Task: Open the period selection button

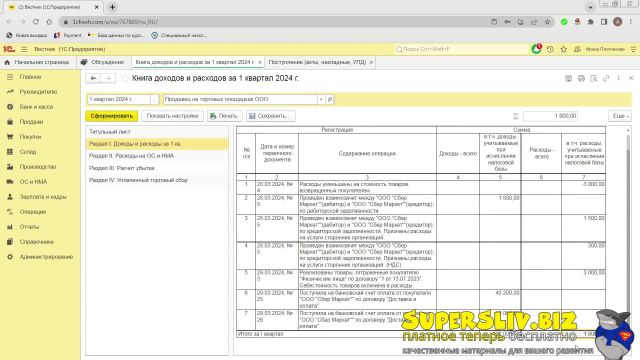Action: (154, 99)
